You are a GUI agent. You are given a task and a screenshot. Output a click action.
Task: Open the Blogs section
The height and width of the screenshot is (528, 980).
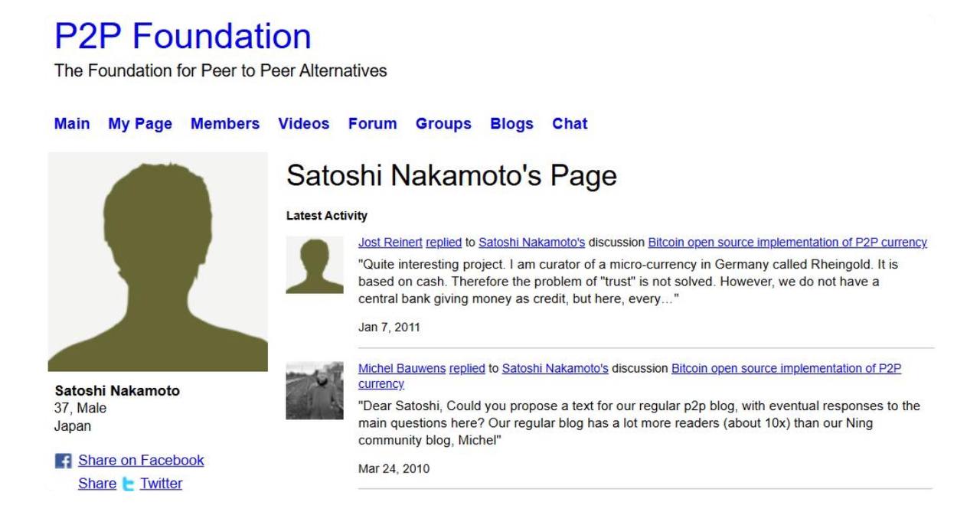coord(511,124)
